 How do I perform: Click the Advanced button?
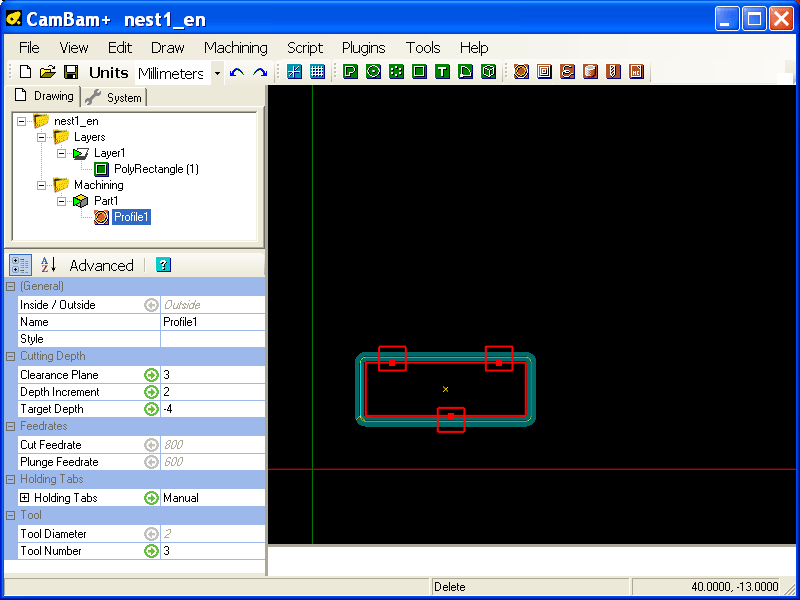click(101, 265)
